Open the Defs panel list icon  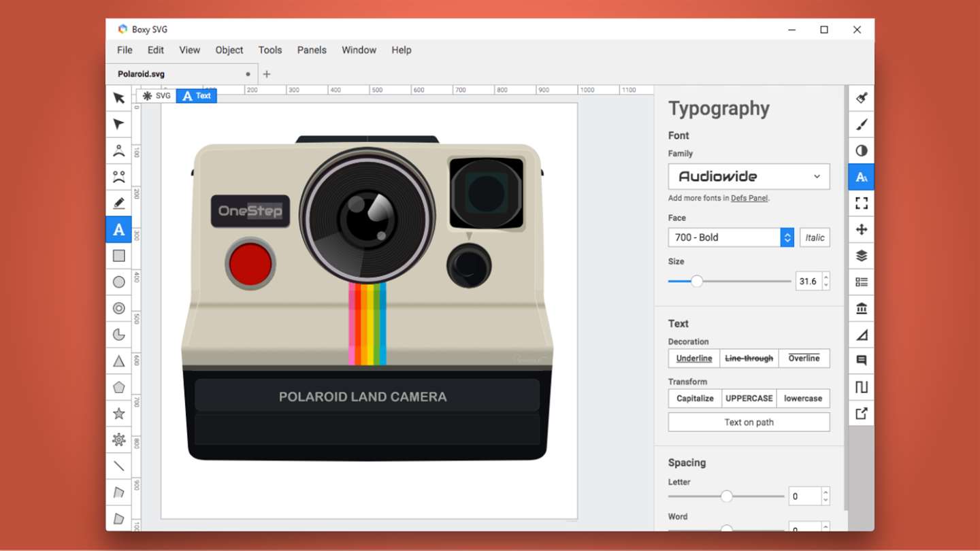(862, 282)
